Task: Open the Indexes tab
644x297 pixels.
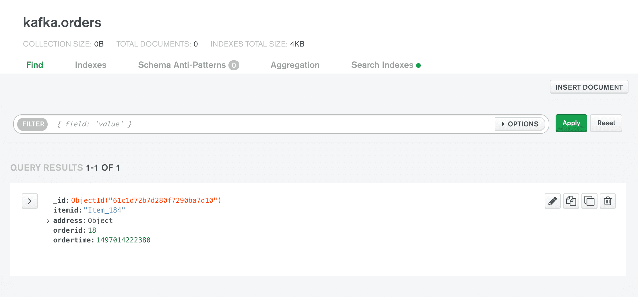Action: point(90,65)
